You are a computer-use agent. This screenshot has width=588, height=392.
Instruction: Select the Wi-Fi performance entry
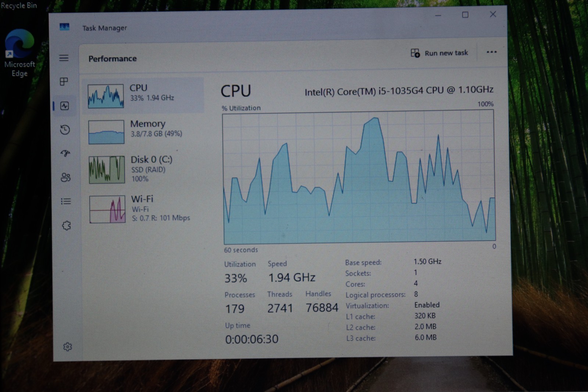pos(144,208)
